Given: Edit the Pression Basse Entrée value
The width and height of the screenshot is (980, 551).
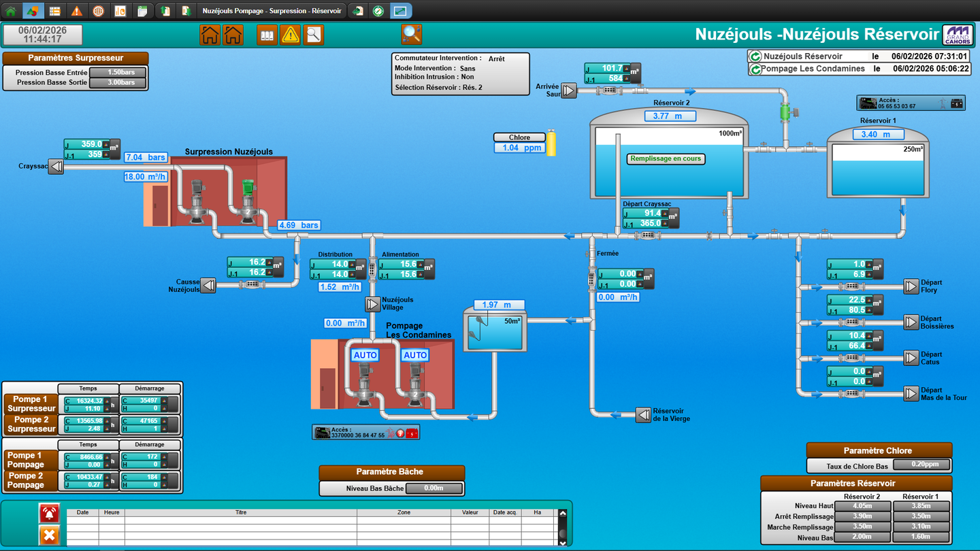Looking at the screenshot, I should tap(117, 72).
